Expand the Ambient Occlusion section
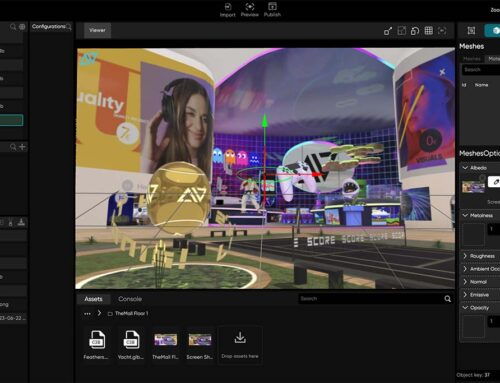The height and width of the screenshot is (383, 500). (x=465, y=269)
